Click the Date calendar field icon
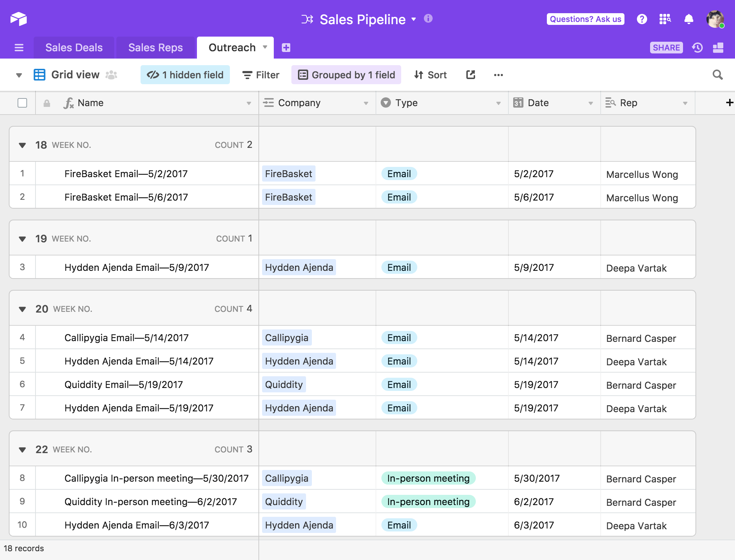The height and width of the screenshot is (560, 735). pos(518,102)
